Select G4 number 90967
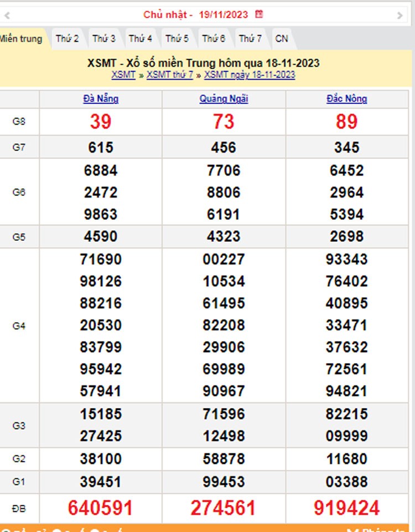The height and width of the screenshot is (532, 415). tap(224, 391)
